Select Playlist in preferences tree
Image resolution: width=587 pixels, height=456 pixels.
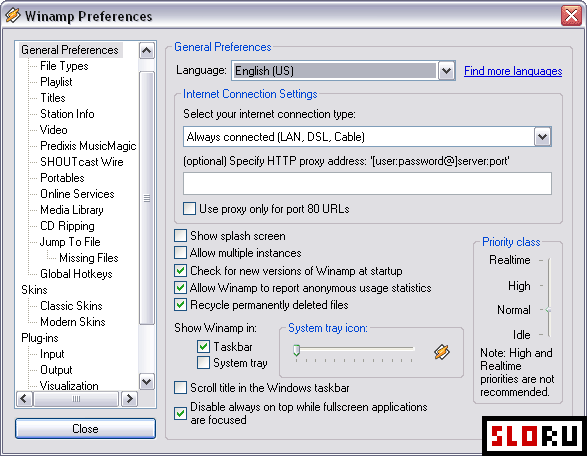pos(56,82)
